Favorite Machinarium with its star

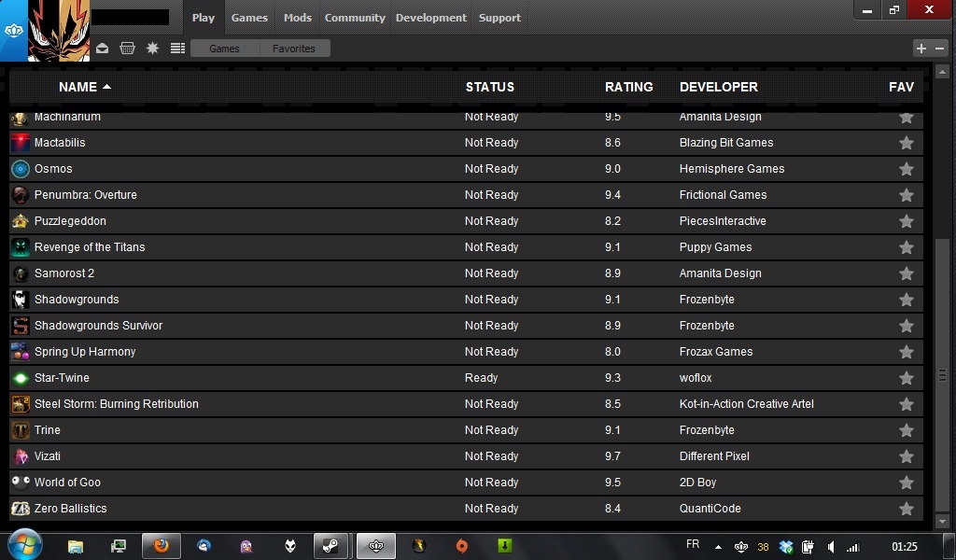pos(907,118)
